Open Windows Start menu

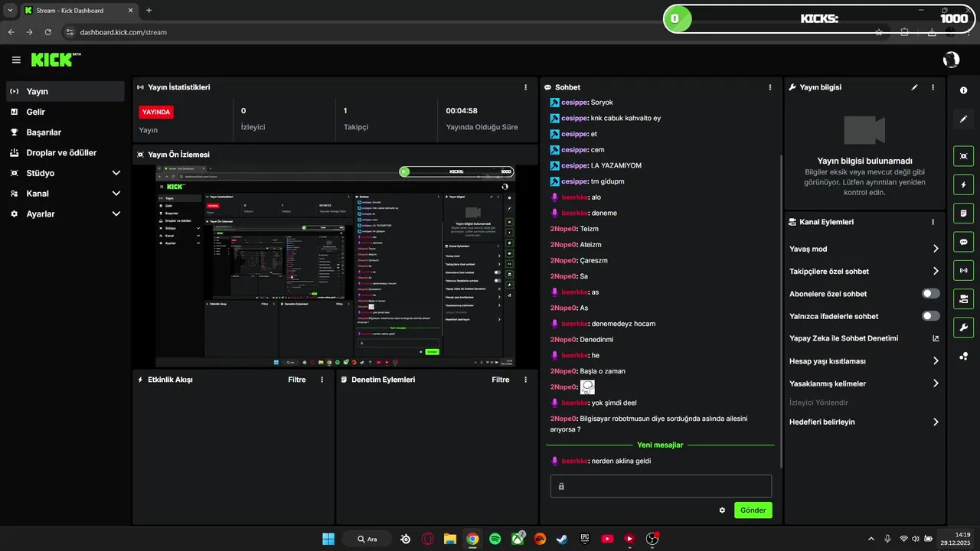[x=328, y=539]
